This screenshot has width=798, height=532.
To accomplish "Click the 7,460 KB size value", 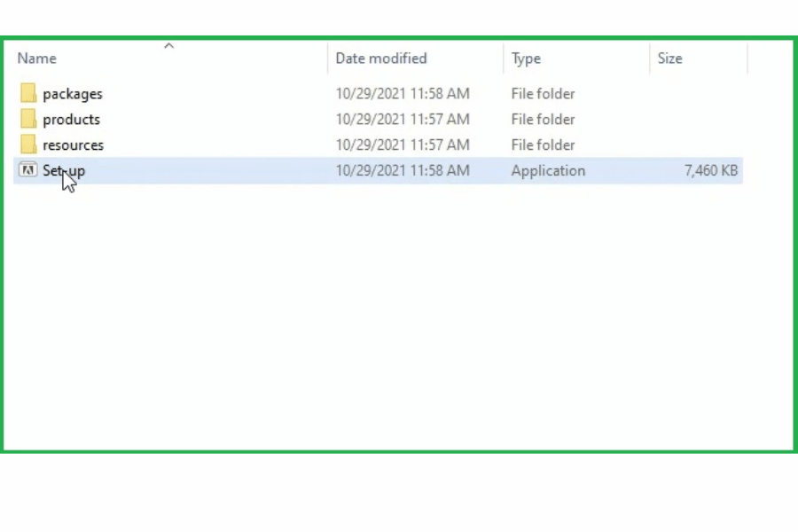I will [711, 171].
